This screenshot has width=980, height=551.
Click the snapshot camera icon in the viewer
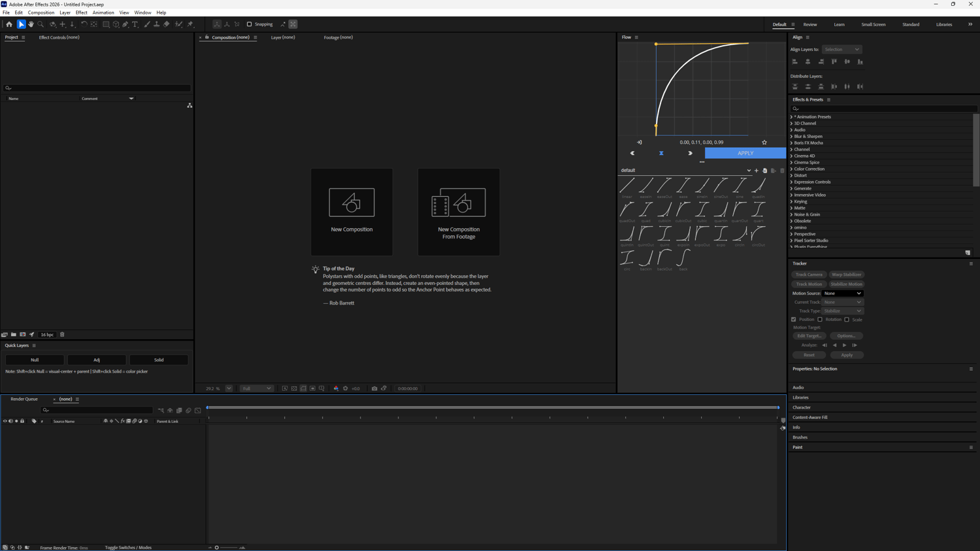pyautogui.click(x=374, y=388)
